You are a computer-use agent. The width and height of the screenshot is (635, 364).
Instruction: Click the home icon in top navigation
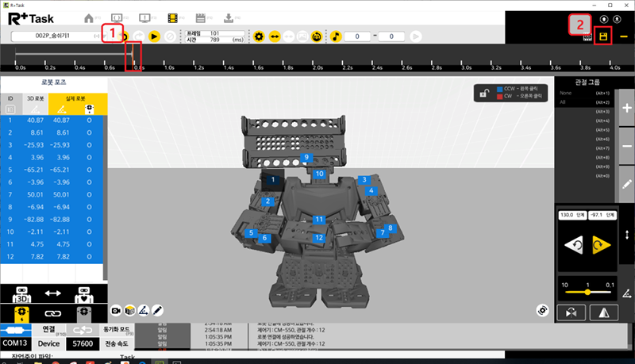coord(89,17)
